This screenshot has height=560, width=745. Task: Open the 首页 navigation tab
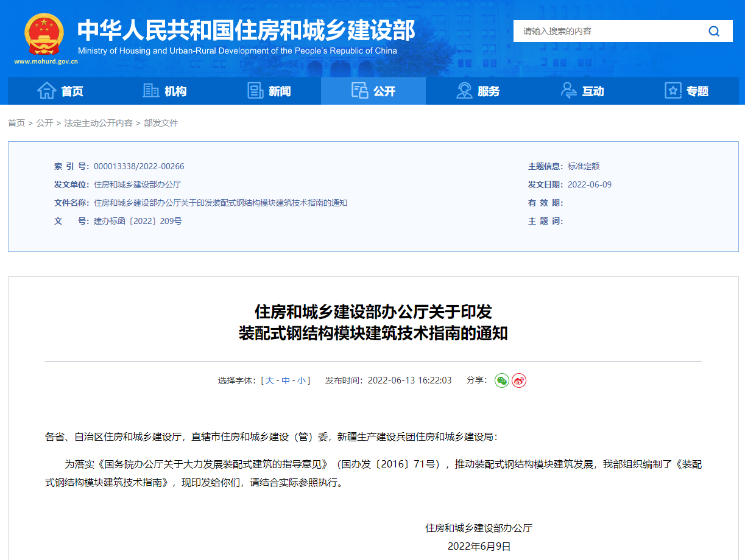tap(60, 91)
